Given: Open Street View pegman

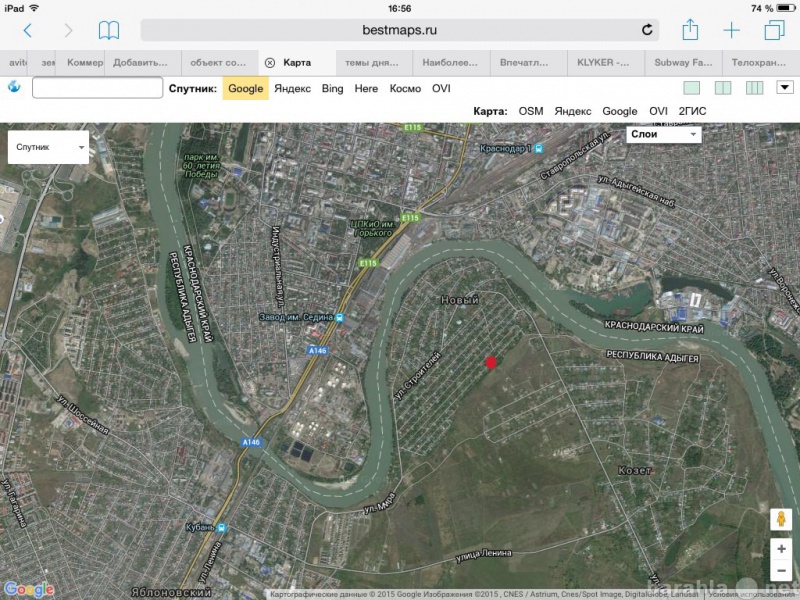Looking at the screenshot, I should coord(781,520).
